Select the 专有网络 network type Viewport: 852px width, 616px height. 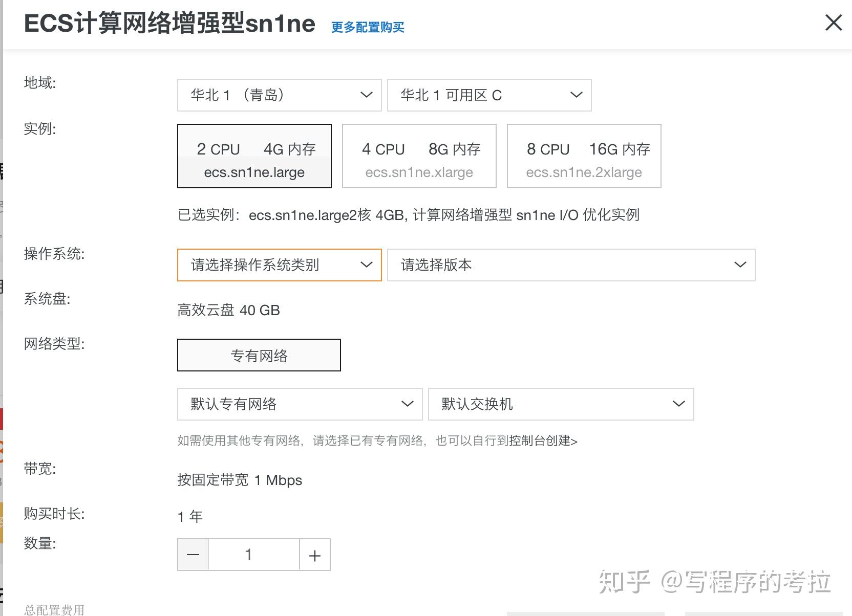pyautogui.click(x=259, y=355)
